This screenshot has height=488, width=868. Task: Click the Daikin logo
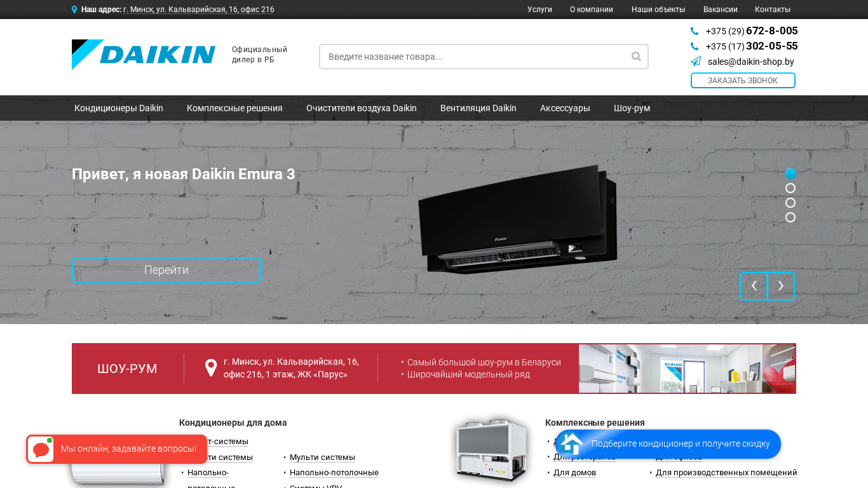144,55
